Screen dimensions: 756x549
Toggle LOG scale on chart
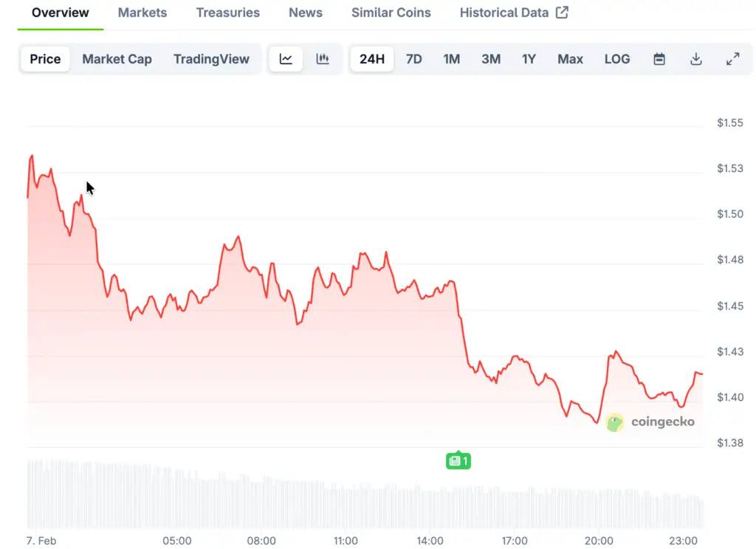pos(616,59)
